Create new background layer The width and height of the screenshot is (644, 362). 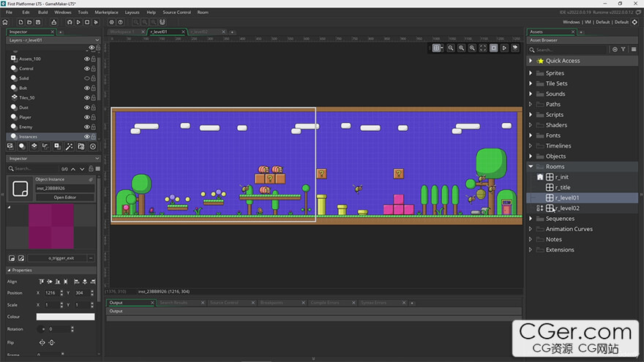click(x=10, y=146)
